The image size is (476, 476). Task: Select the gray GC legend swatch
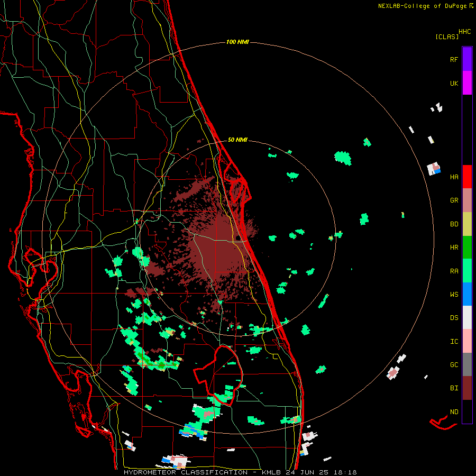click(x=467, y=364)
